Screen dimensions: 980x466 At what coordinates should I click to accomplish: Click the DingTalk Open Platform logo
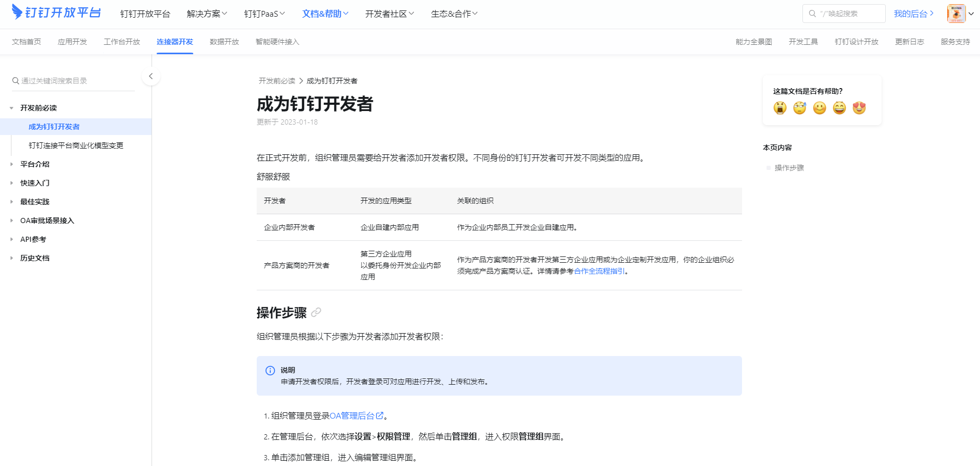(x=56, y=13)
